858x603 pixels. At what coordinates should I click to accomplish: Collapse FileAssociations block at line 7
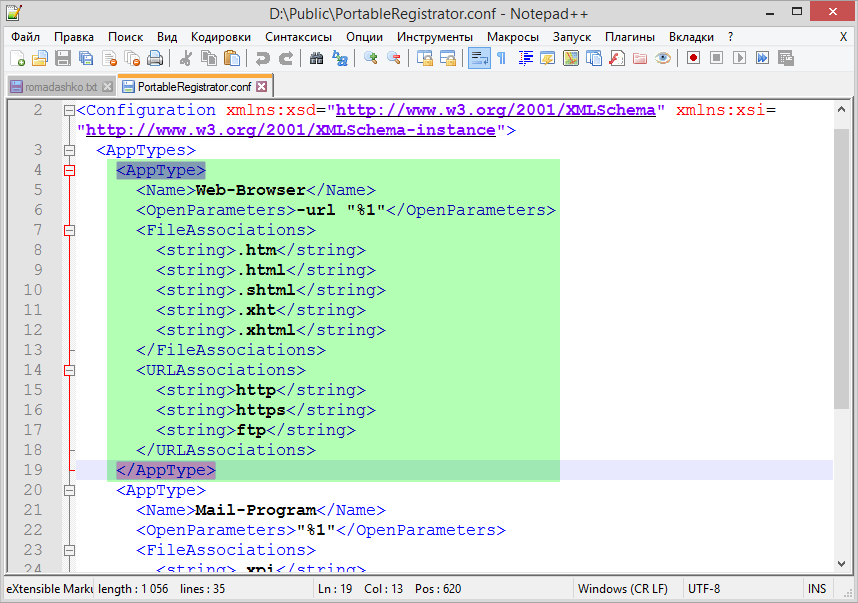click(x=69, y=230)
